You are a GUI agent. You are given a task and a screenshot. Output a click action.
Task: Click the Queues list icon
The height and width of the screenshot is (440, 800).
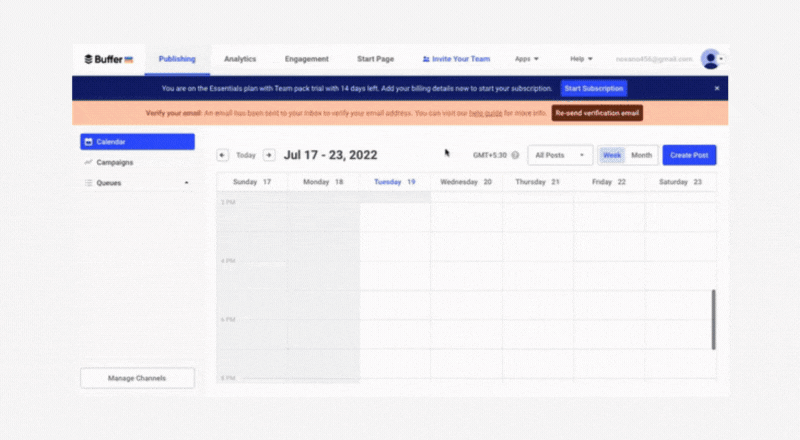tap(88, 183)
